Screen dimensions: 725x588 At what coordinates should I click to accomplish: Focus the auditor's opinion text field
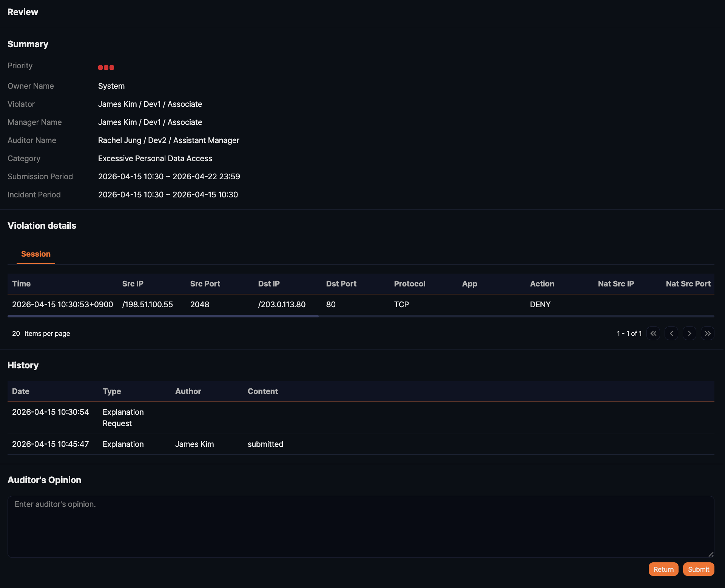(361, 526)
